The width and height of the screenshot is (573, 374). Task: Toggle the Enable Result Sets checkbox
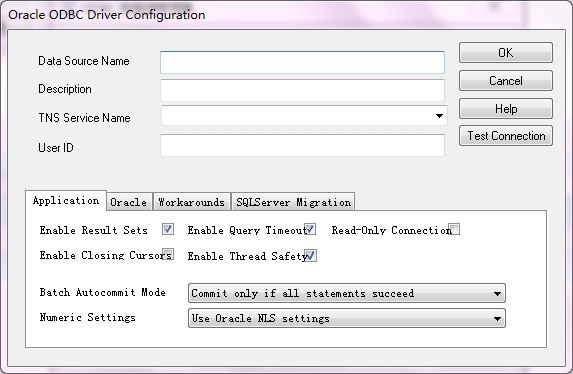tap(168, 229)
